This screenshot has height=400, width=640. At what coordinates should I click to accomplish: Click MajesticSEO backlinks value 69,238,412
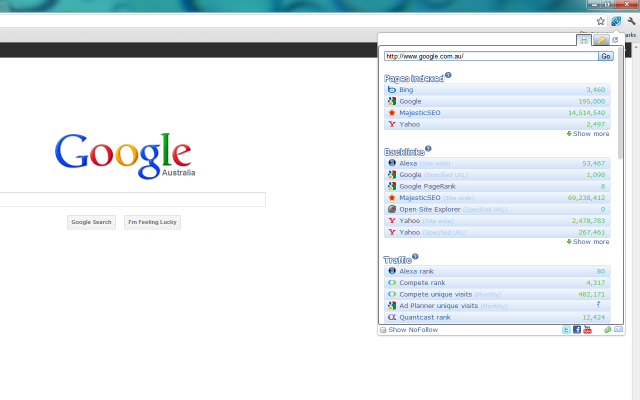click(x=587, y=198)
